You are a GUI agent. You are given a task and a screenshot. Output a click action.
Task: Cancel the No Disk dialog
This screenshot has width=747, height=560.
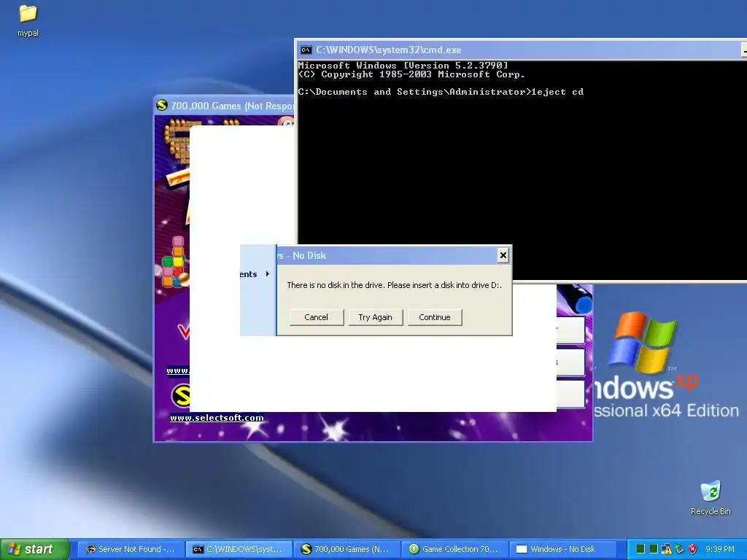[317, 317]
